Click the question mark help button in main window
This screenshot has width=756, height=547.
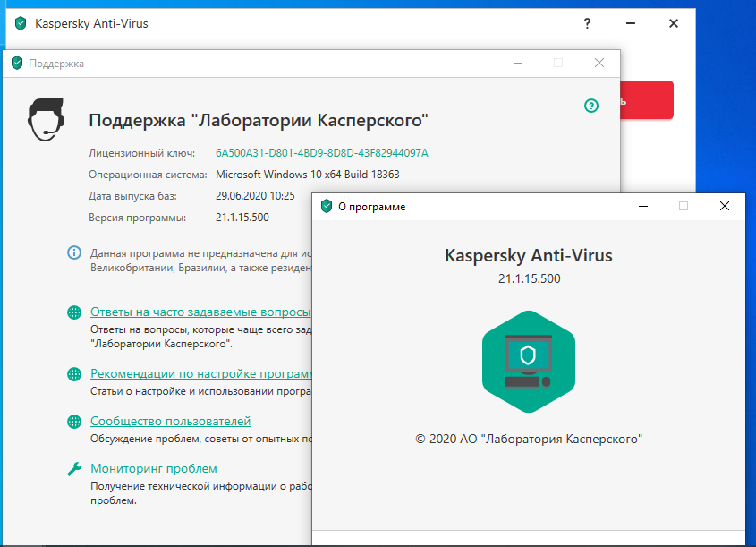click(587, 23)
